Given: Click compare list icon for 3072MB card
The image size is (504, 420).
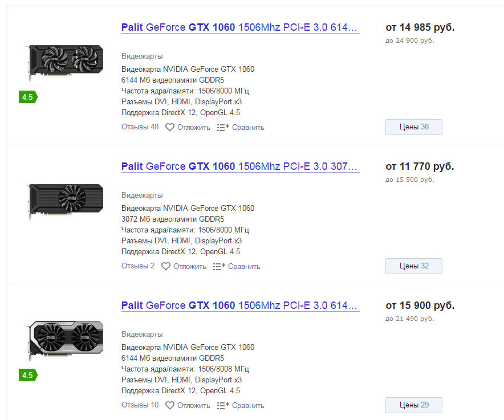Looking at the screenshot, I should [219, 266].
